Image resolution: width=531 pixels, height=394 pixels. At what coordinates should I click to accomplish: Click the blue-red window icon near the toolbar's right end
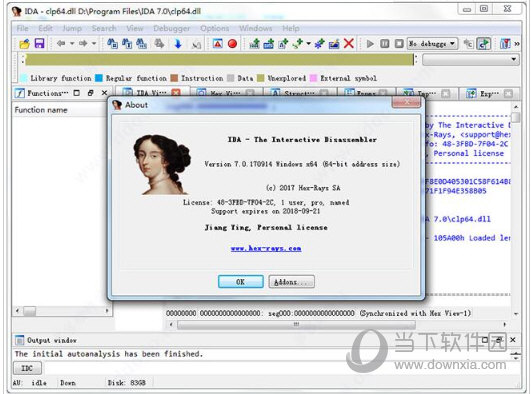tap(505, 44)
